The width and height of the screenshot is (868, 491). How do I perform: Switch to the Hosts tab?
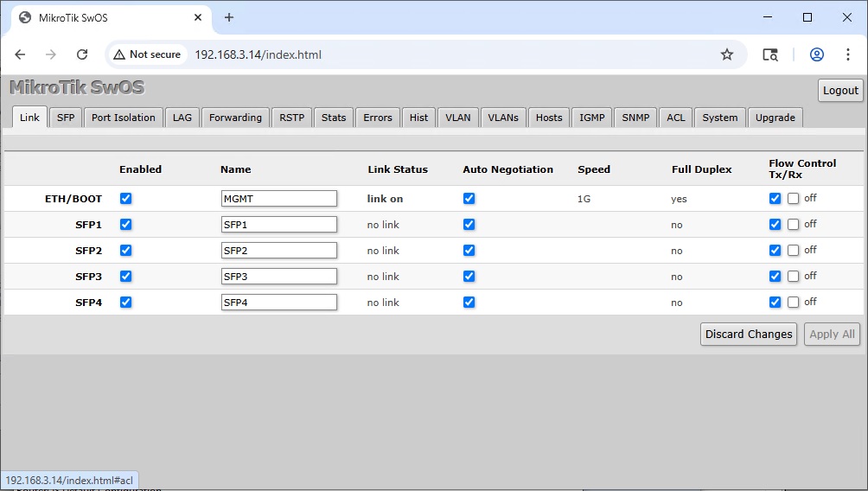(549, 118)
